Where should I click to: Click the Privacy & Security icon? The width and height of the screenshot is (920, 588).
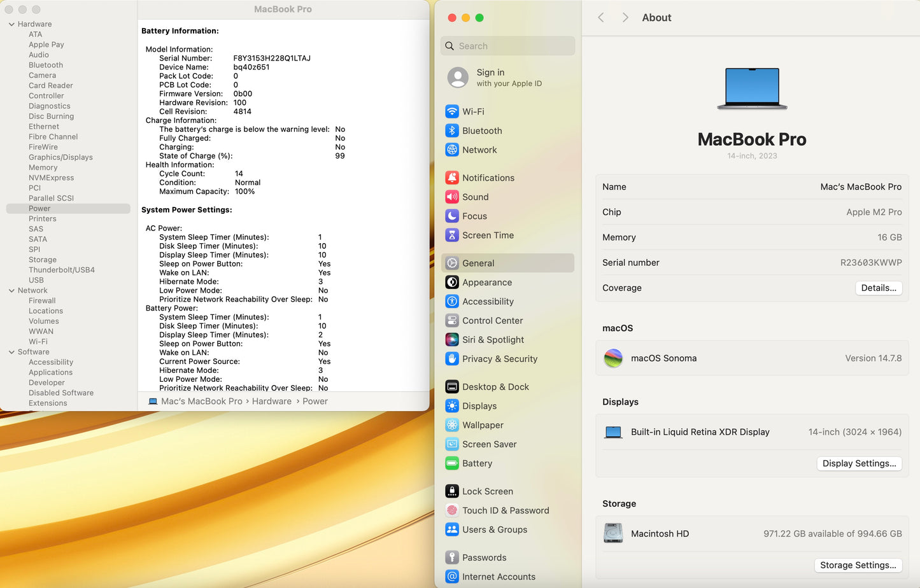point(452,359)
